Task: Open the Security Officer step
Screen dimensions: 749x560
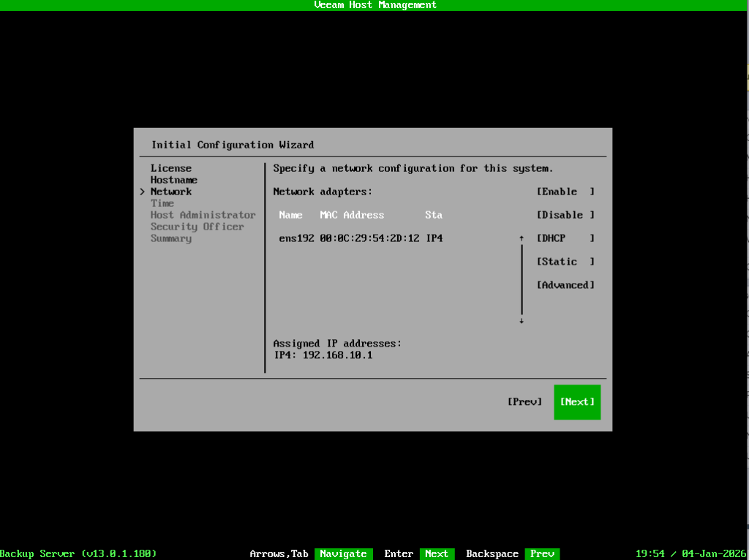Action: pyautogui.click(x=197, y=227)
